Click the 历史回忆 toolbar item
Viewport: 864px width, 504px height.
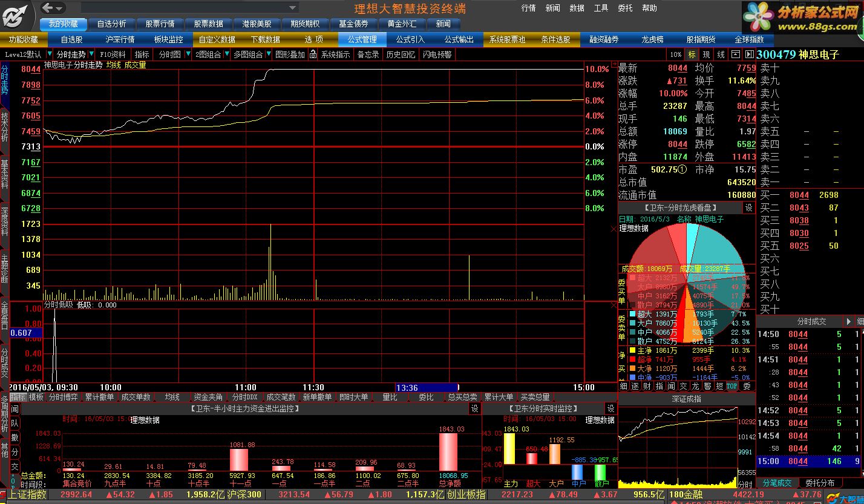click(x=401, y=54)
